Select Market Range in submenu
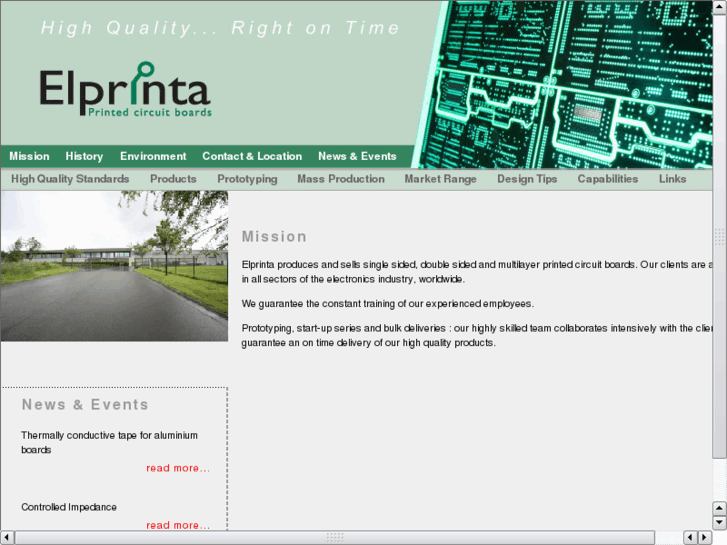The image size is (727, 545). click(x=440, y=179)
